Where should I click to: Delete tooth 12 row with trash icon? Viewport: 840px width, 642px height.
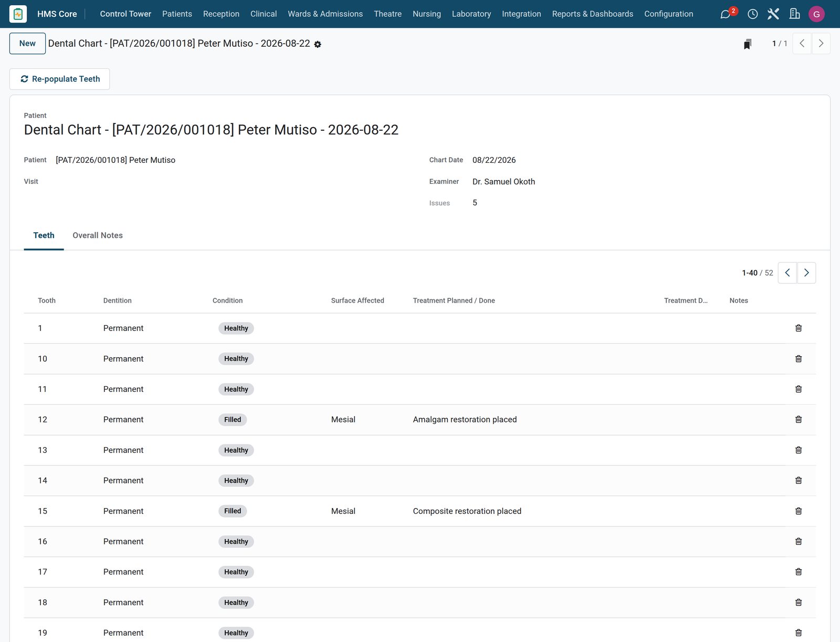pos(799,420)
